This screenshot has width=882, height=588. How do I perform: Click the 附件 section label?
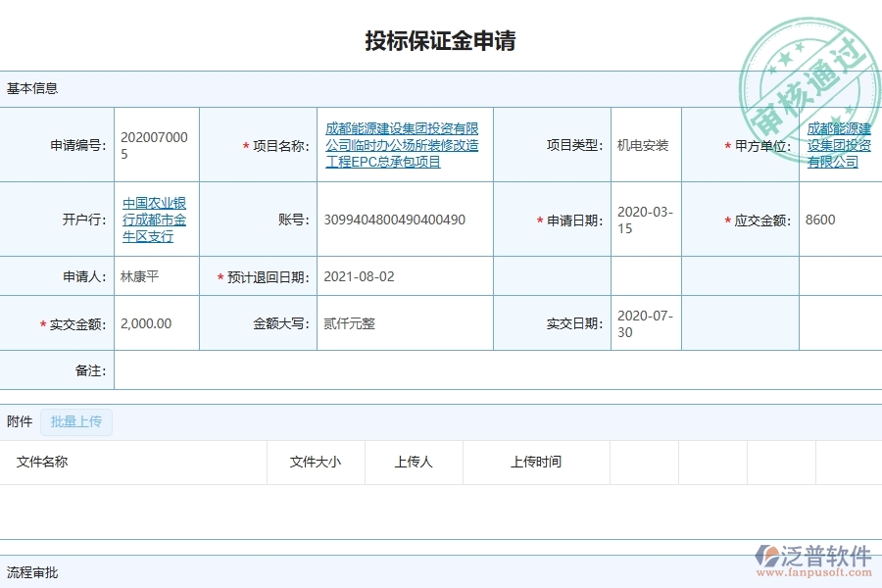22,421
